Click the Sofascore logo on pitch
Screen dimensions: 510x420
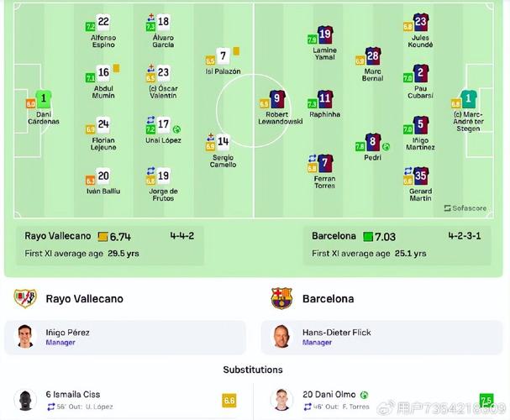(465, 208)
